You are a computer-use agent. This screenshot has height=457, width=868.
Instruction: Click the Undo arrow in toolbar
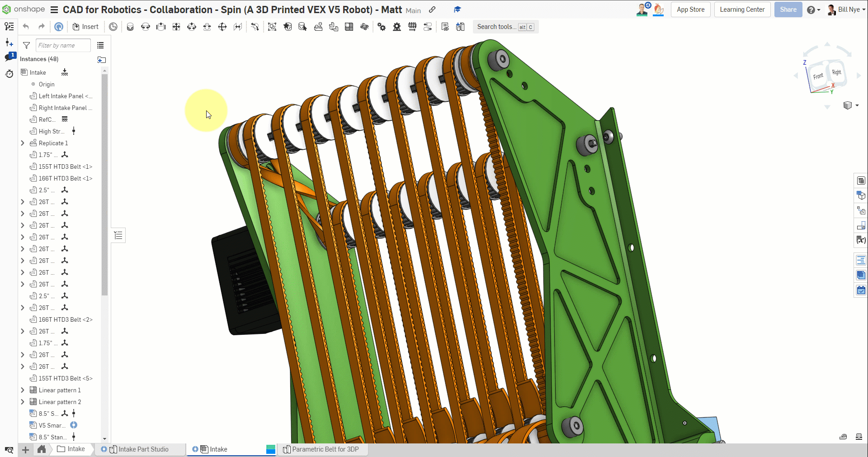(x=26, y=27)
